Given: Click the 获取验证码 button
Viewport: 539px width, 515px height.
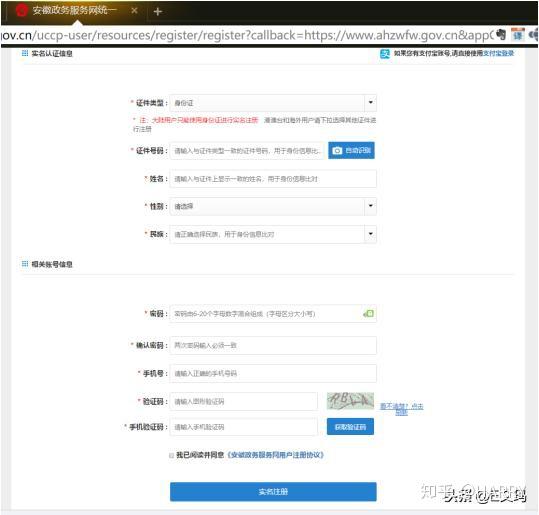Looking at the screenshot, I should click(350, 427).
